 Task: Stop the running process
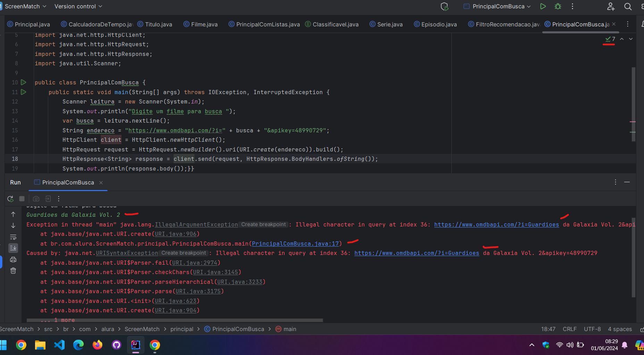click(x=22, y=199)
